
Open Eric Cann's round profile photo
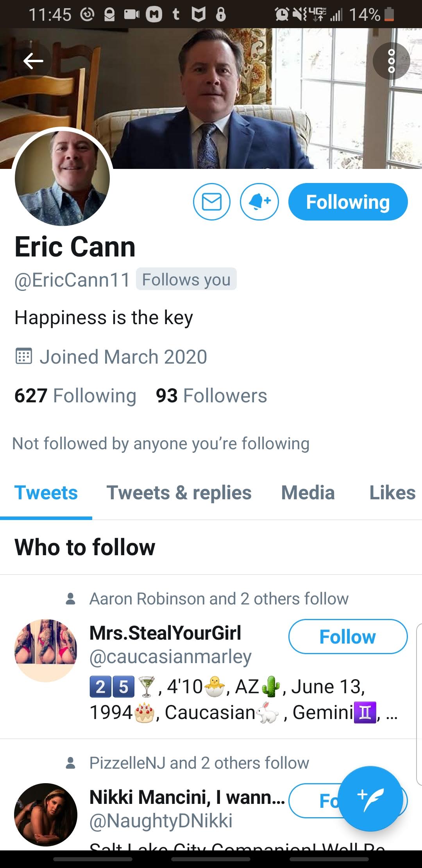pos(63,178)
